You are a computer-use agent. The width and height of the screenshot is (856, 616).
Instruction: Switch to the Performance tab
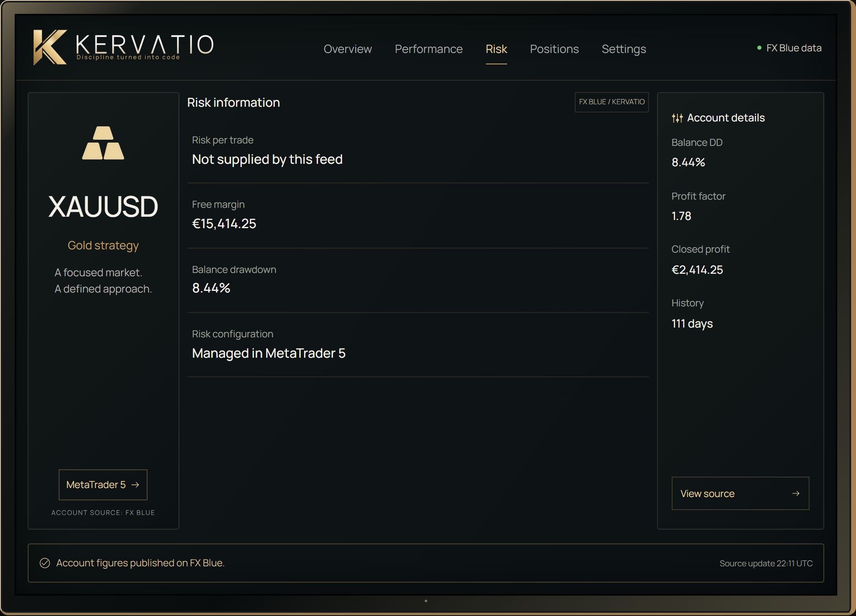(x=429, y=49)
